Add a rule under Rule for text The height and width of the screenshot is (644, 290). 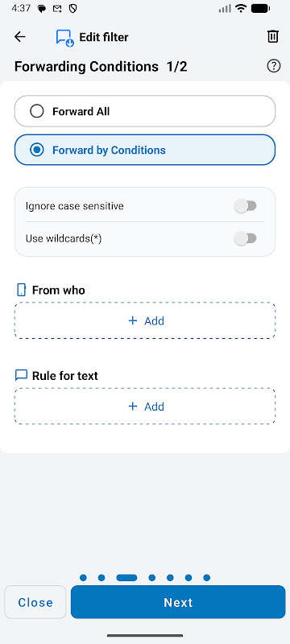pyautogui.click(x=145, y=407)
